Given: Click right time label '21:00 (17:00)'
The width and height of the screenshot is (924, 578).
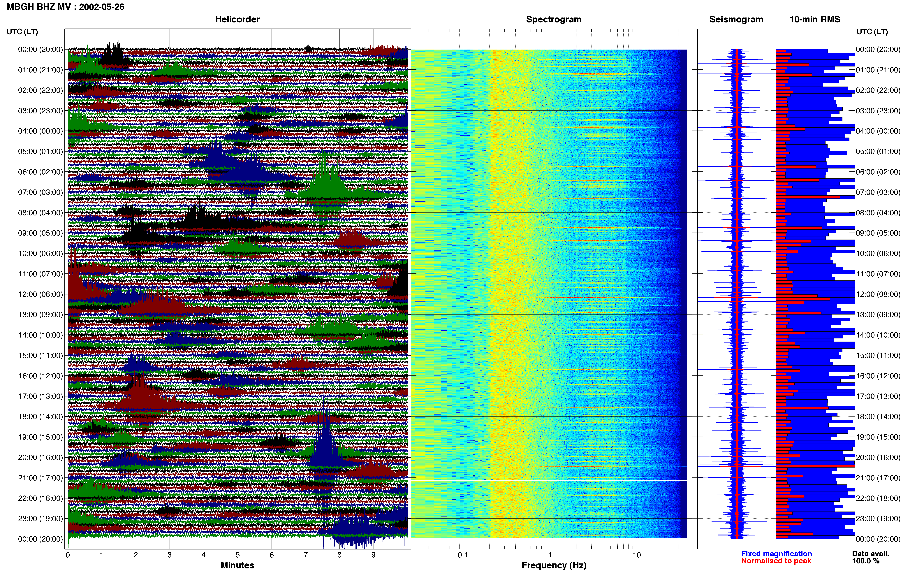Looking at the screenshot, I should (878, 478).
